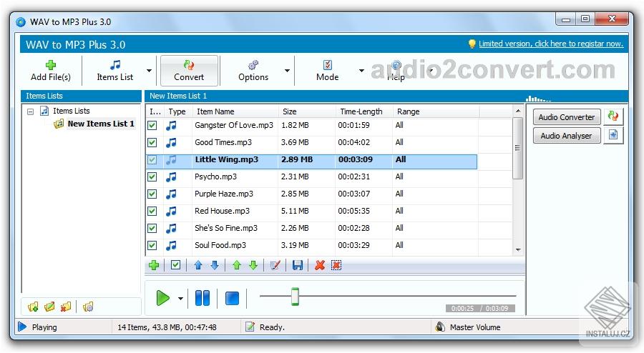Screen dimensions: 644x353
Task: Click the Audio Analyser button
Action: (567, 136)
